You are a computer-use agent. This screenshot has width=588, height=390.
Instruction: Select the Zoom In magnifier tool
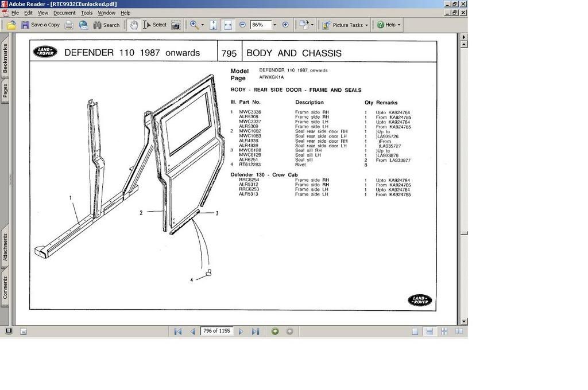[x=194, y=25]
